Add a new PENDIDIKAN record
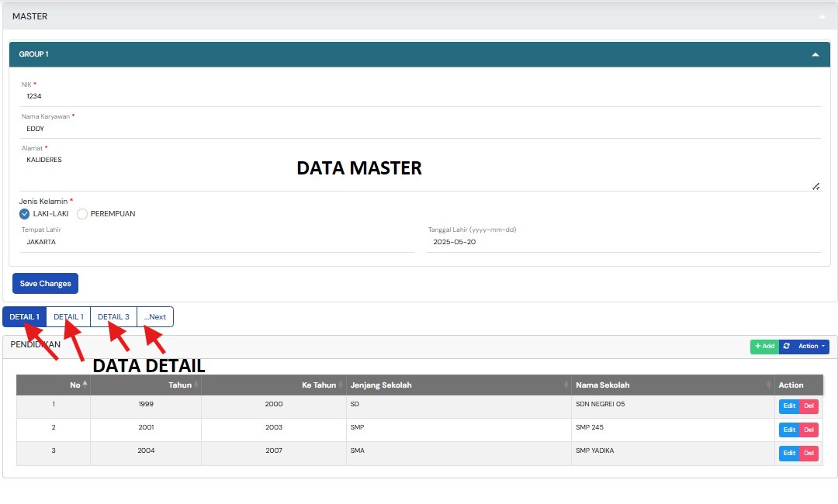 pyautogui.click(x=764, y=347)
